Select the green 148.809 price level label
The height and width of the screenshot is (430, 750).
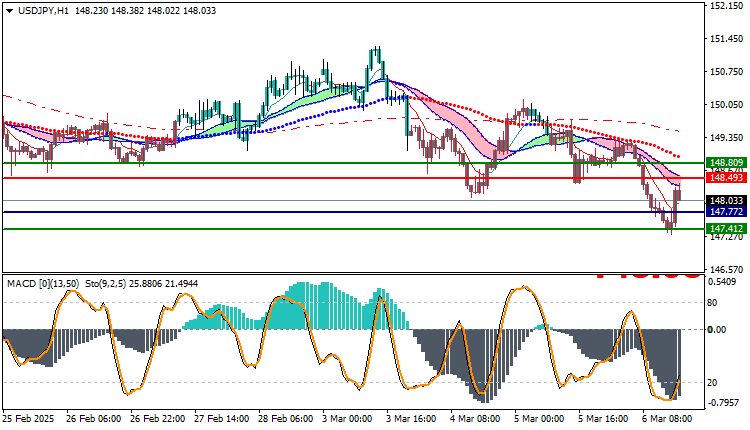[726, 163]
